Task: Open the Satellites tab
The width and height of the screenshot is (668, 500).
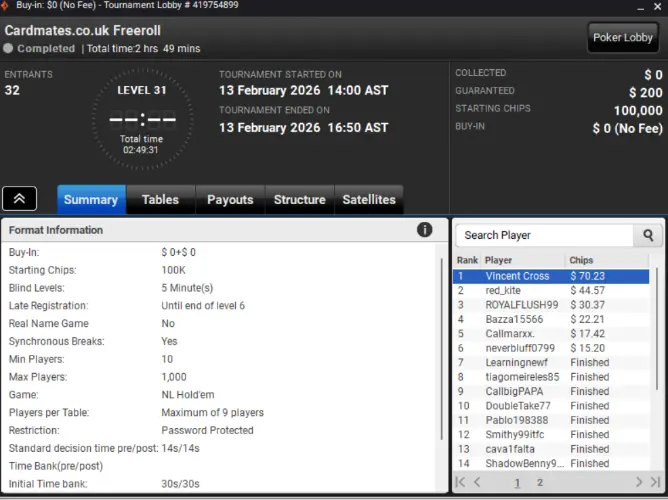Action: 369,199
